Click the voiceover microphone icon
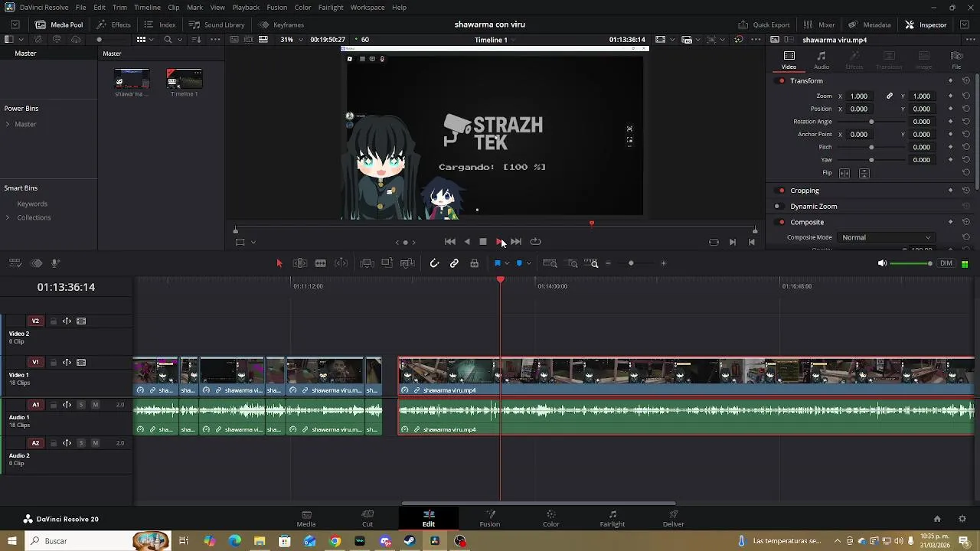 click(55, 263)
